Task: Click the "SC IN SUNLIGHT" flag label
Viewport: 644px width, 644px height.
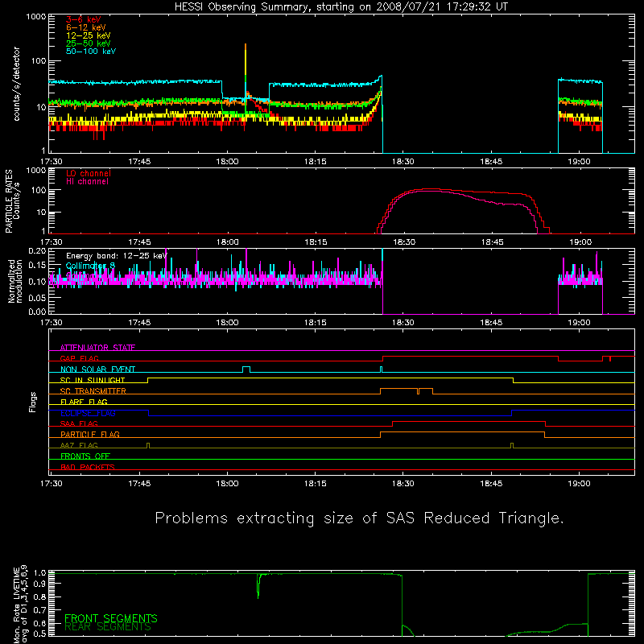Action: click(x=93, y=380)
